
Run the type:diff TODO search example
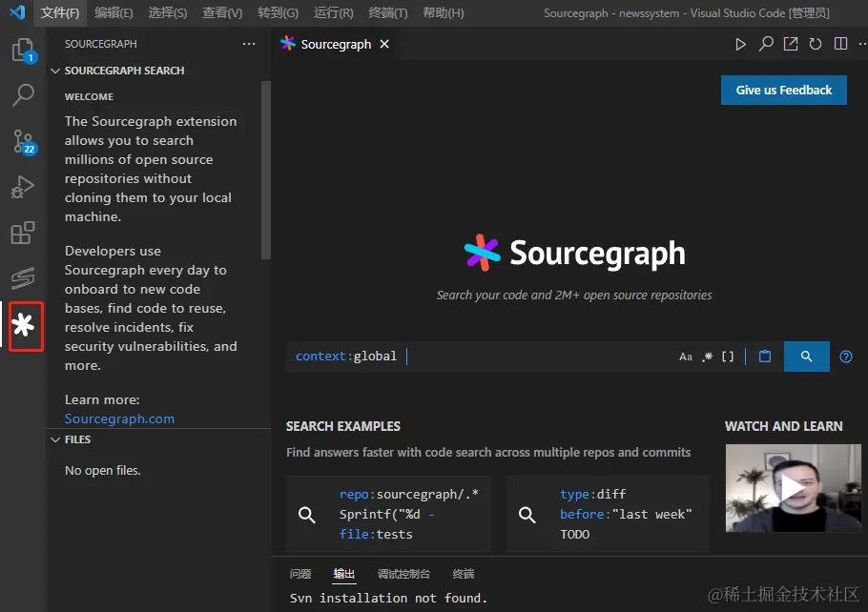(x=608, y=514)
